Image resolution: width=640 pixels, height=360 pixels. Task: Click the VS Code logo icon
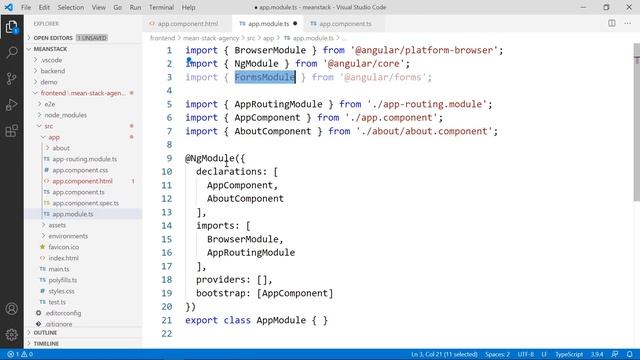click(x=9, y=7)
